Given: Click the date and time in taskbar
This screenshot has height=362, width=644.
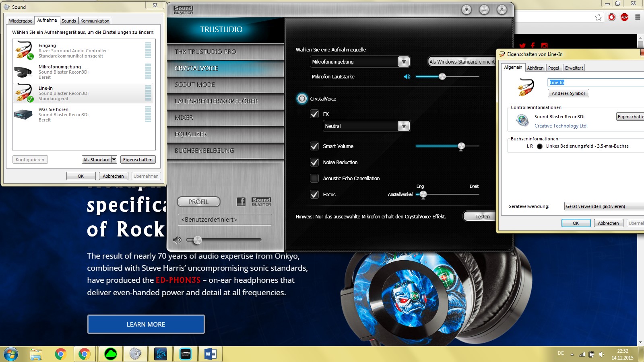Looking at the screenshot, I should (622, 354).
